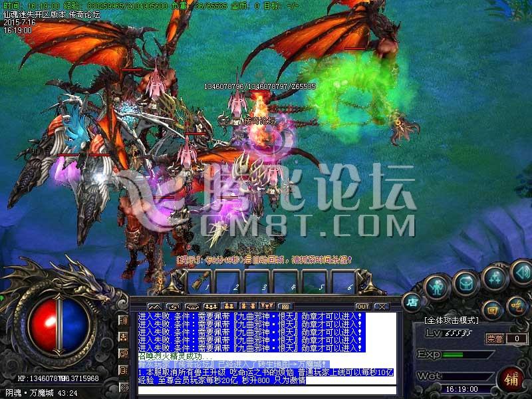Click the auto-return countdown hint text
This screenshot has height=399, width=532.
[265, 260]
